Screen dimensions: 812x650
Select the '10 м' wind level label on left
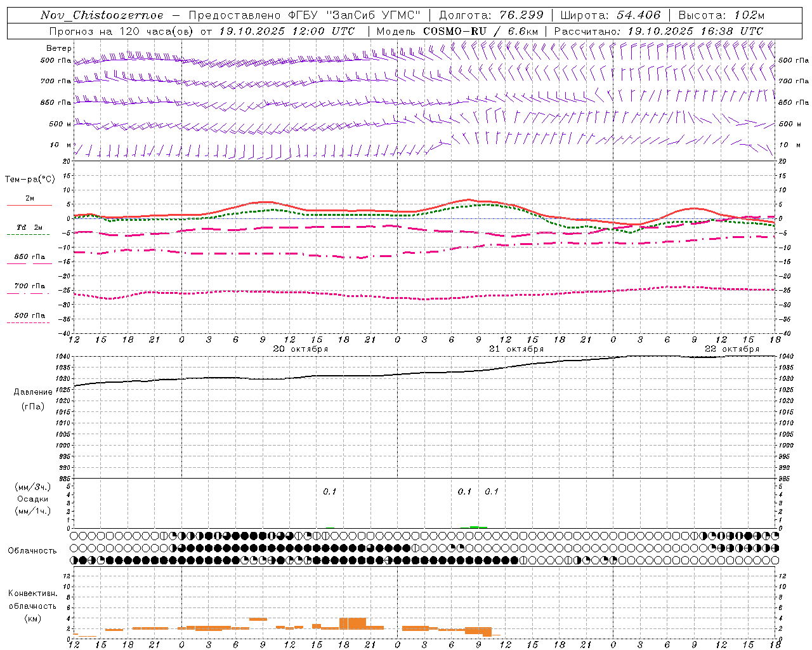(61, 145)
